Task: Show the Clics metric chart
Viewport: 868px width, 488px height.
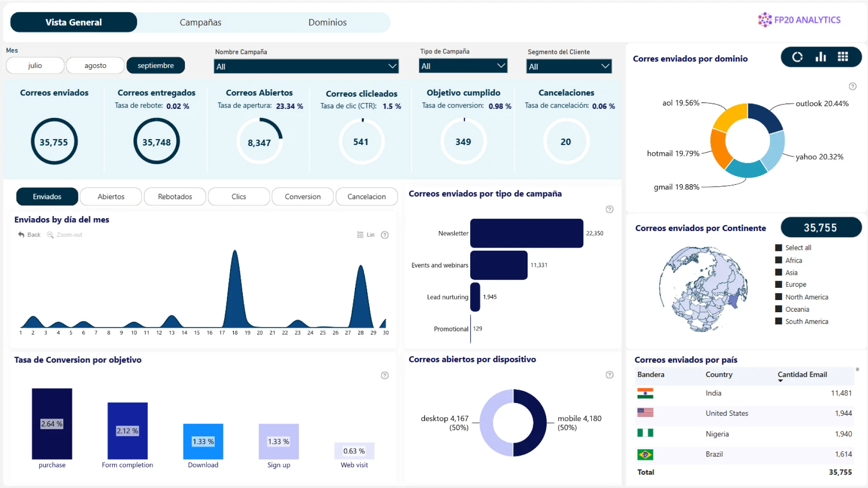Action: [239, 197]
